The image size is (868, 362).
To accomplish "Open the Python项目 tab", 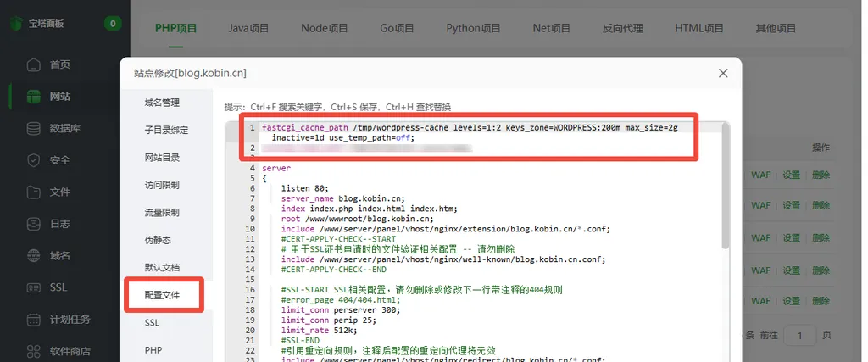I will click(473, 28).
